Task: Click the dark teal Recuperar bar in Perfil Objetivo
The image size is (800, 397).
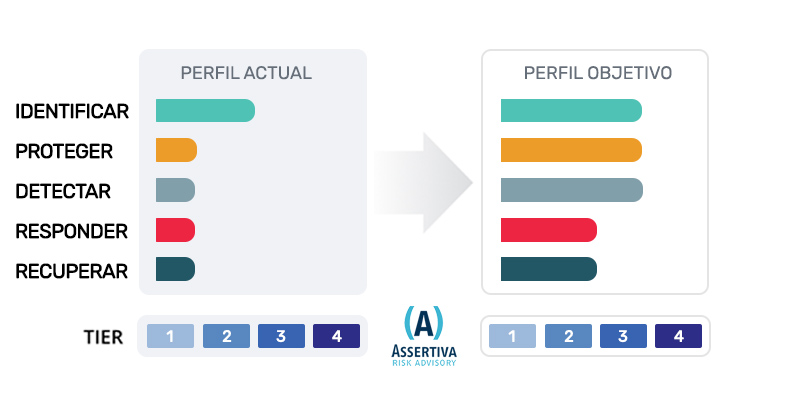Action: click(548, 269)
